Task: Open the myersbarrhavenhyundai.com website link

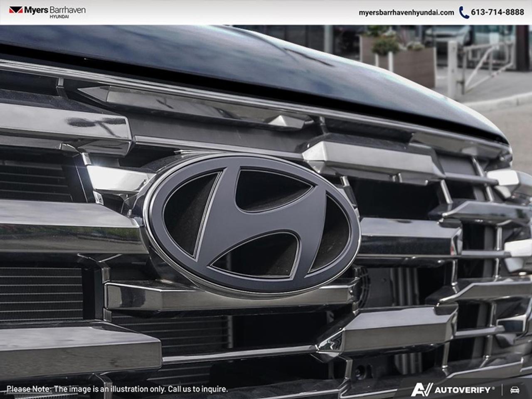Action: (406, 12)
